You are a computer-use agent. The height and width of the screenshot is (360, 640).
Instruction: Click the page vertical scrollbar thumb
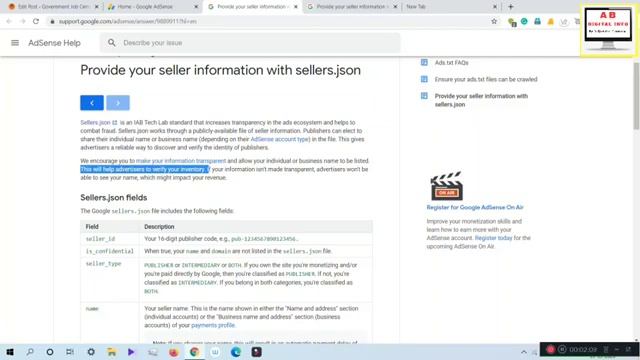(636, 96)
